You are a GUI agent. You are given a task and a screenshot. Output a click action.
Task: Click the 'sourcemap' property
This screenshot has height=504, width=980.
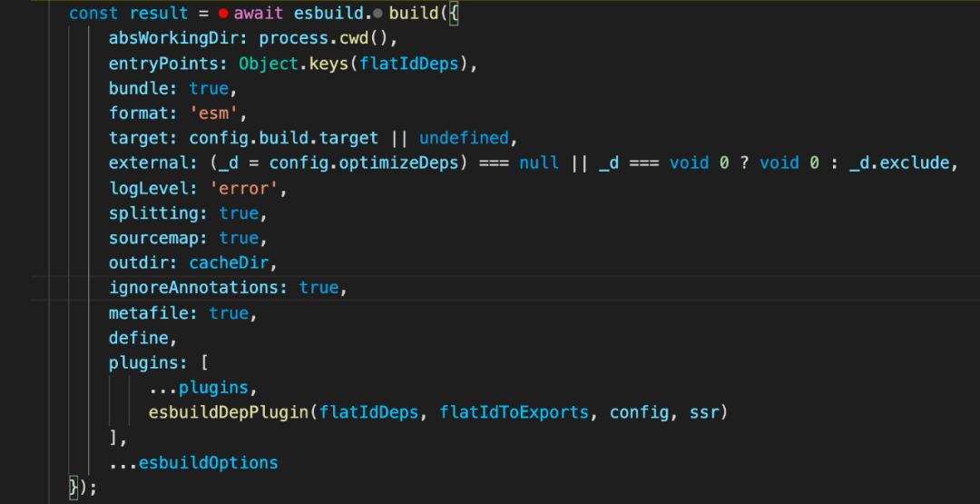click(x=153, y=238)
